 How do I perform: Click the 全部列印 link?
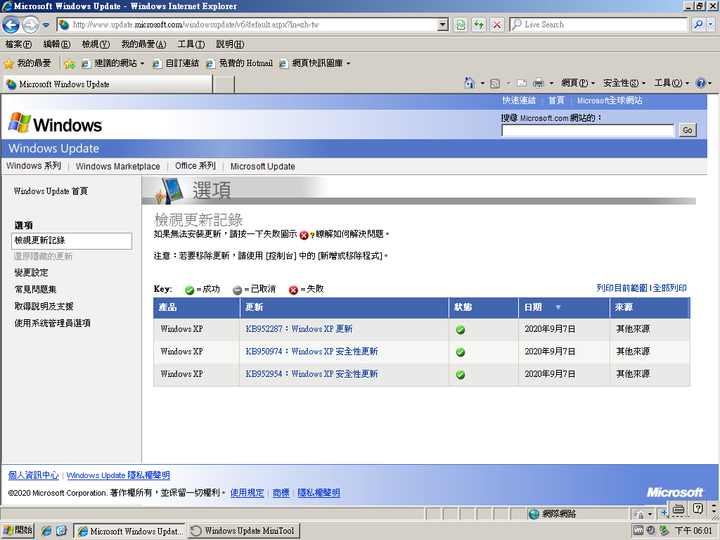click(x=669, y=288)
